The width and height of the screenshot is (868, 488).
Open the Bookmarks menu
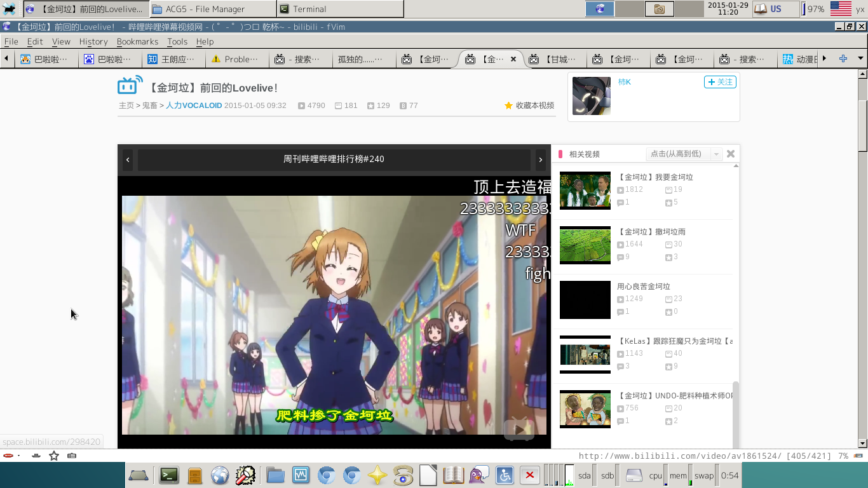coord(137,41)
